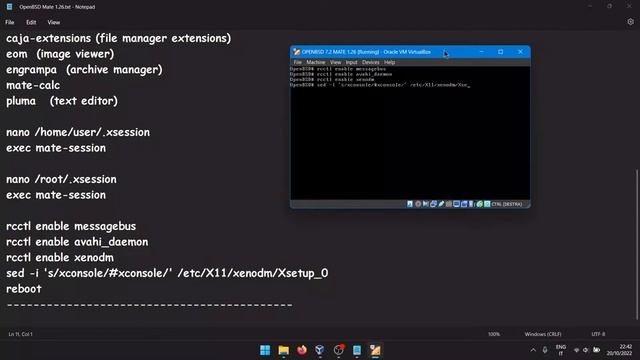Screen dimensions: 640x360
Task: Click line 'nano /root/.xsession'
Action: [61, 179]
